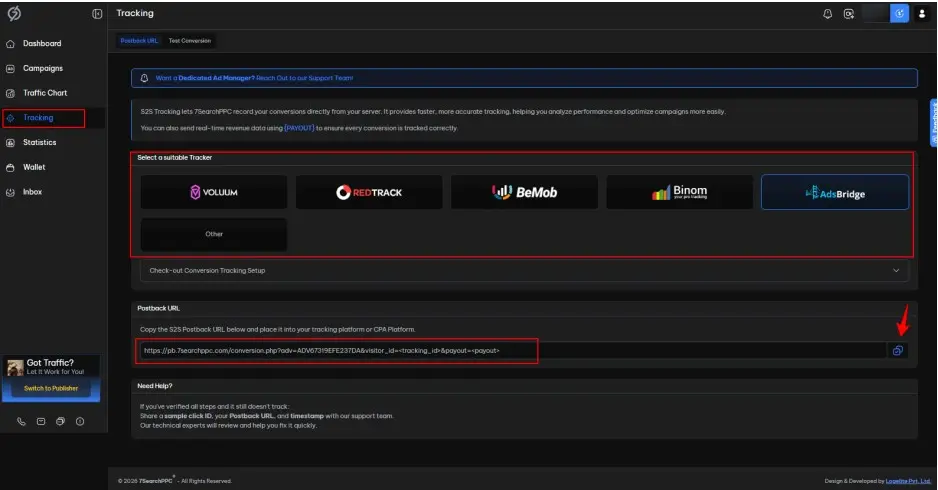Go to Campaigns in the sidebar

(42, 68)
